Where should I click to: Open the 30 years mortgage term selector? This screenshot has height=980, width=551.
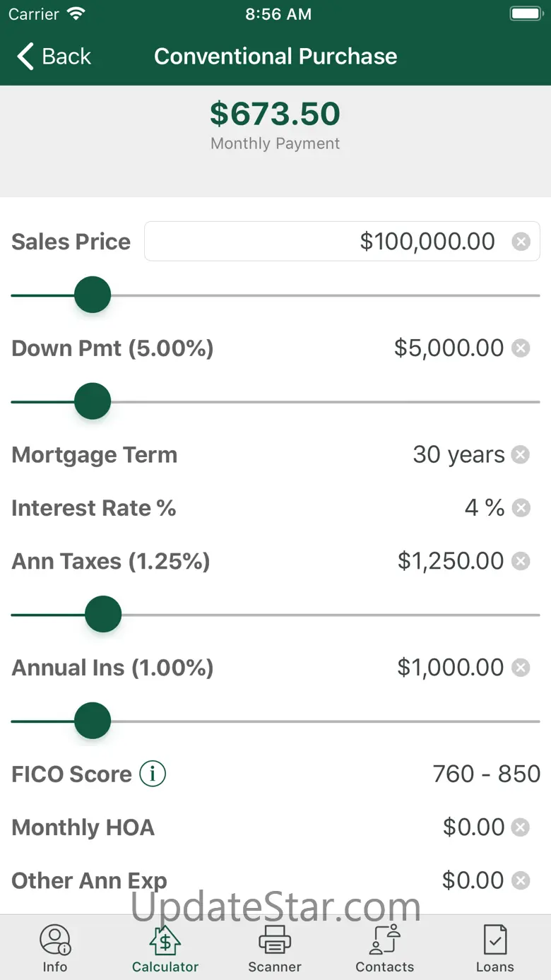pyautogui.click(x=458, y=454)
